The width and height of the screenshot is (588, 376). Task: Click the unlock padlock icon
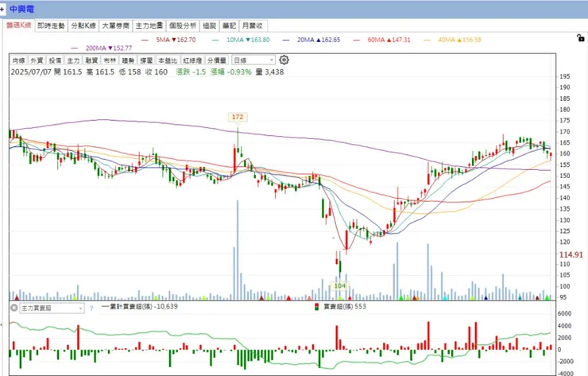tap(580, 37)
